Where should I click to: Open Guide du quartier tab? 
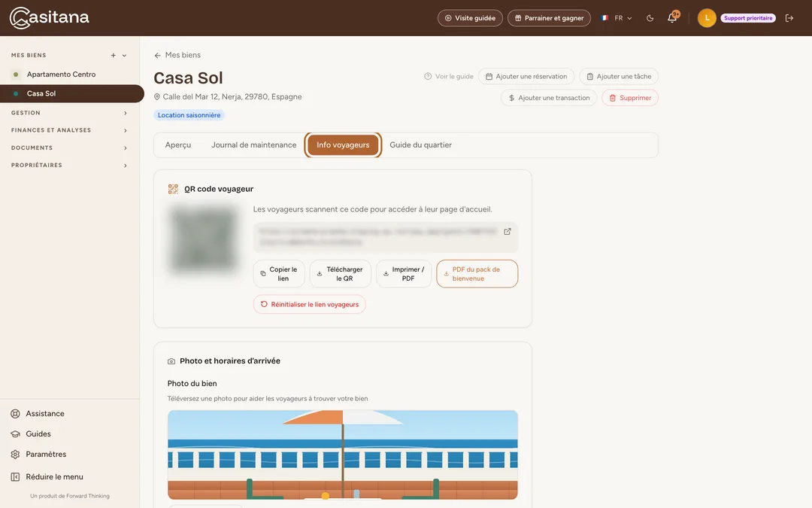pyautogui.click(x=420, y=145)
